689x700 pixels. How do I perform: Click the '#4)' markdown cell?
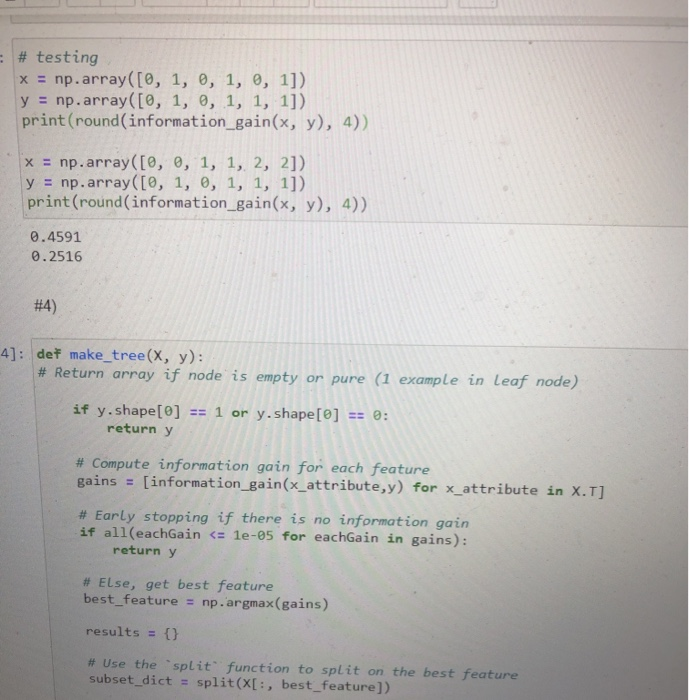tap(46, 306)
